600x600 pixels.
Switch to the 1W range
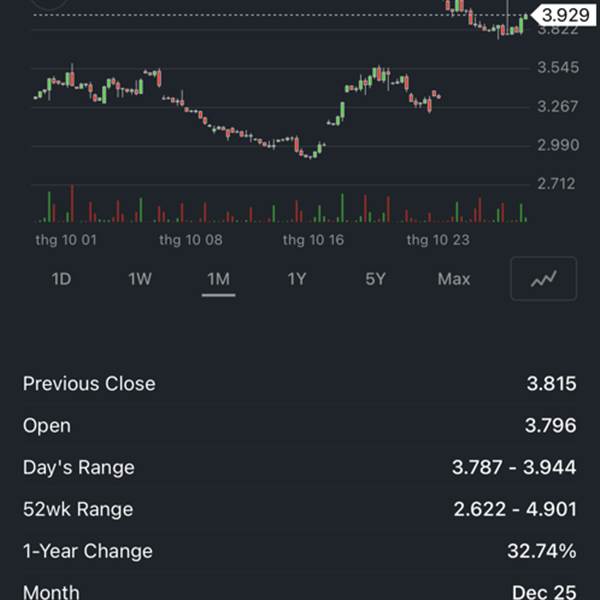tap(140, 279)
